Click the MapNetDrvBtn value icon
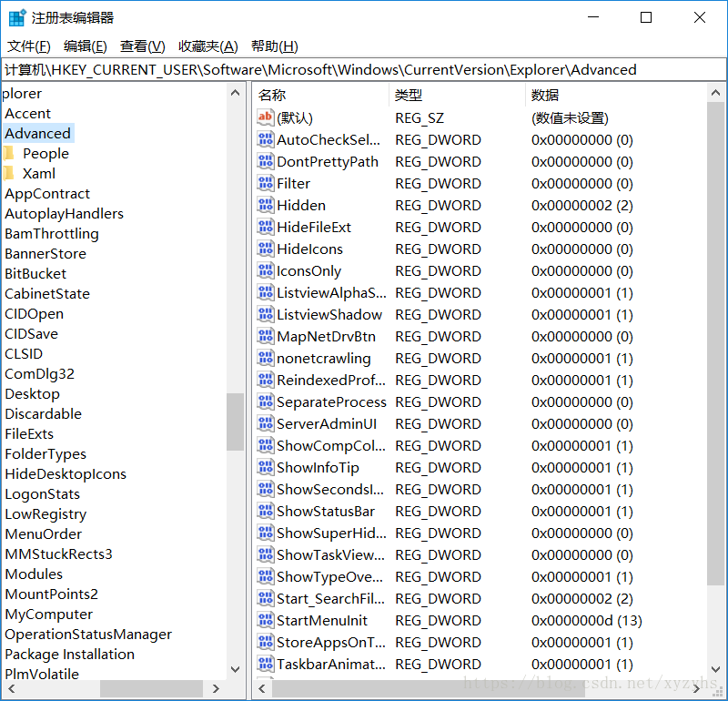Screen dimensions: 728x701 point(265,336)
